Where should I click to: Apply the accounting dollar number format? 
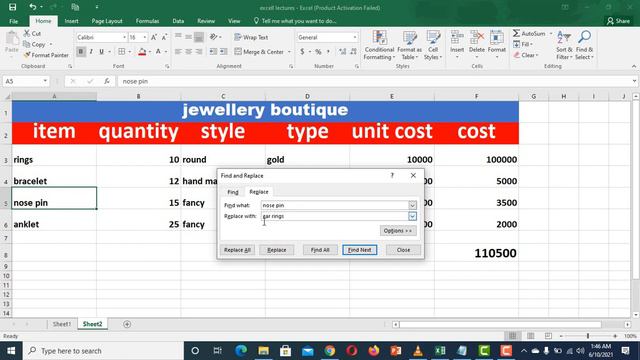pyautogui.click(x=302, y=52)
